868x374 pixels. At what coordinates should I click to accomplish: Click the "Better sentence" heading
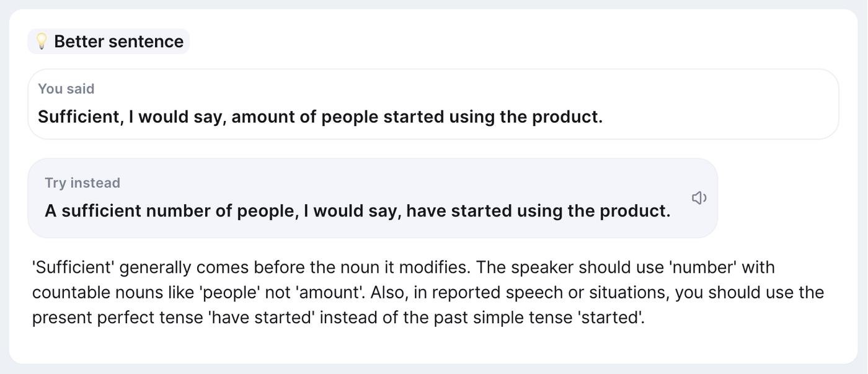[x=118, y=41]
